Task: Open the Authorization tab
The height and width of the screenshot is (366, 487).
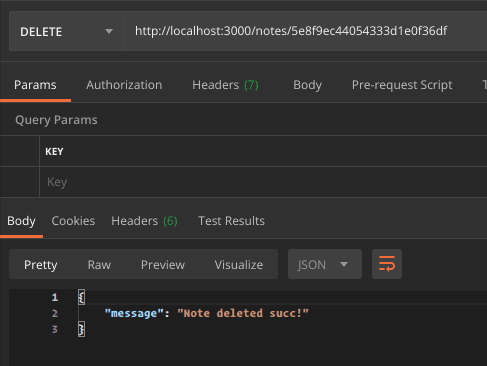Action: click(124, 85)
